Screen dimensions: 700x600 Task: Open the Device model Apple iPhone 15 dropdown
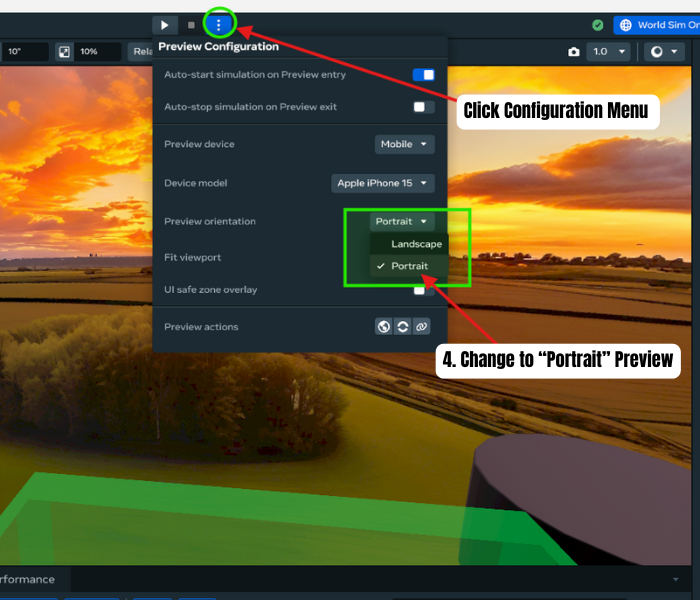383,183
